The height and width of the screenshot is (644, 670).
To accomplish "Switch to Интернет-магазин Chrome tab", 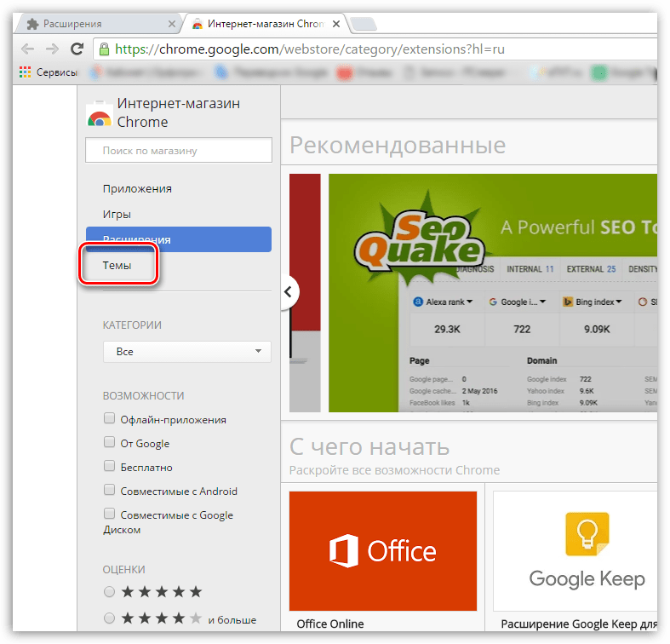I will coord(265,24).
